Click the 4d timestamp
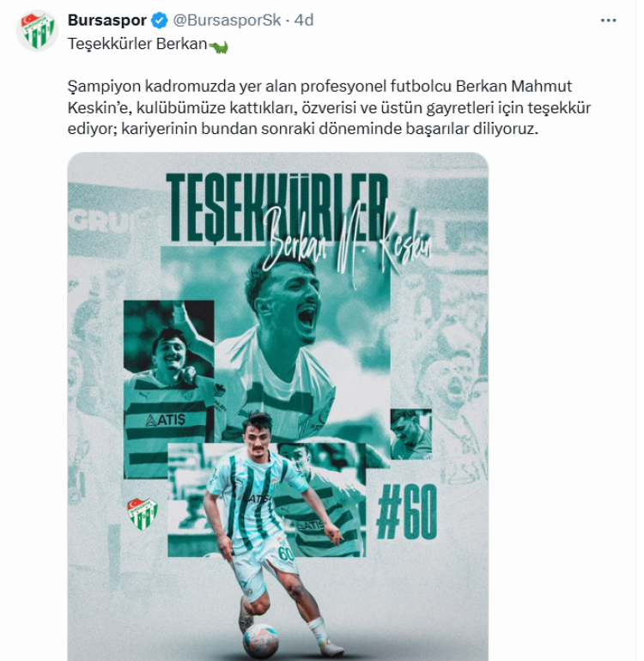This screenshot has height=661, width=644. (304, 21)
